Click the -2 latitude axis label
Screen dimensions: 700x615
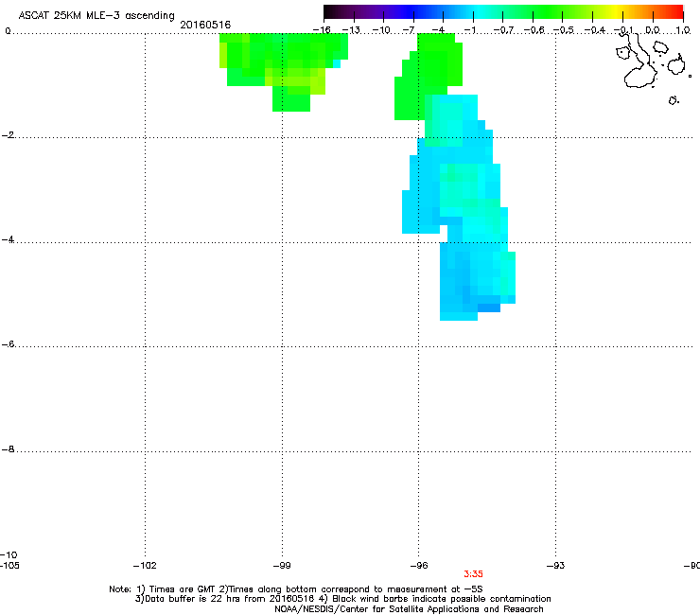(x=8, y=135)
